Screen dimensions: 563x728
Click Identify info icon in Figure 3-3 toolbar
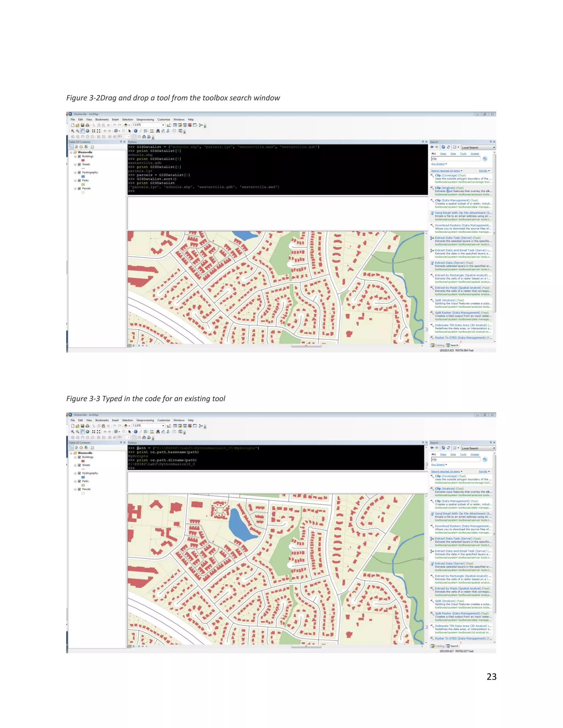[136, 432]
